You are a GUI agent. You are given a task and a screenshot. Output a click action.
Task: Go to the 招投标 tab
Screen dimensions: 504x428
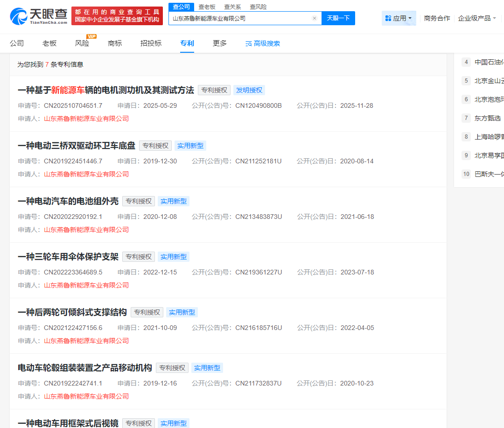(151, 43)
